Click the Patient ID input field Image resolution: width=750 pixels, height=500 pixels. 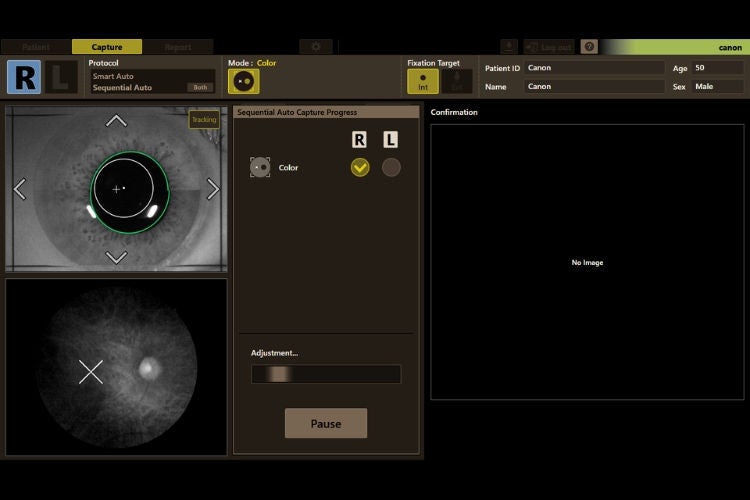tap(595, 68)
